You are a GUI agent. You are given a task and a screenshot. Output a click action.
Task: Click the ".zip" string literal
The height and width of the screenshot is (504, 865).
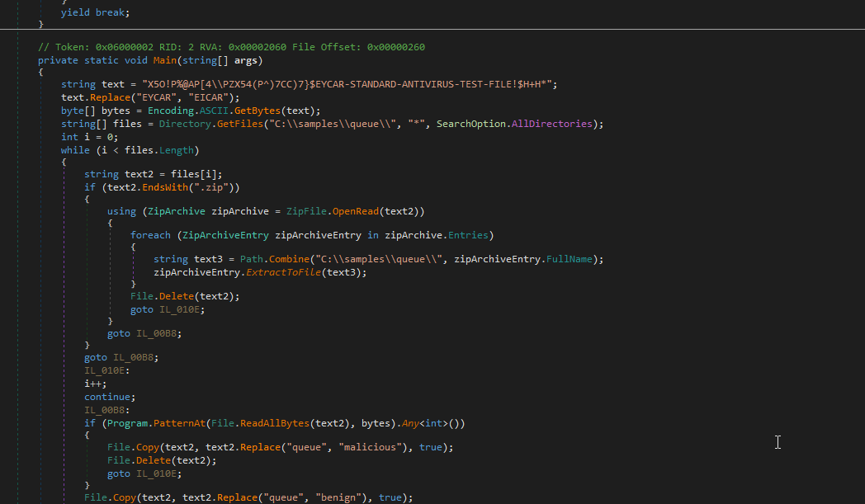pos(211,187)
